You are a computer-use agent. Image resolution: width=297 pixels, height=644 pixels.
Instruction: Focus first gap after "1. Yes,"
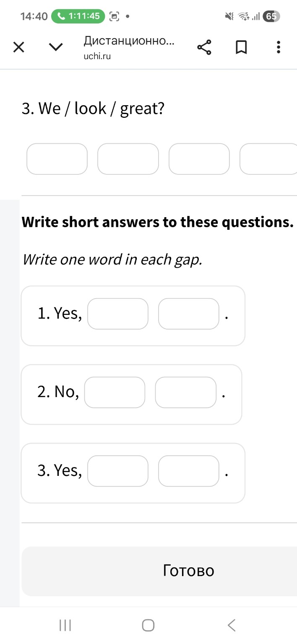(118, 314)
